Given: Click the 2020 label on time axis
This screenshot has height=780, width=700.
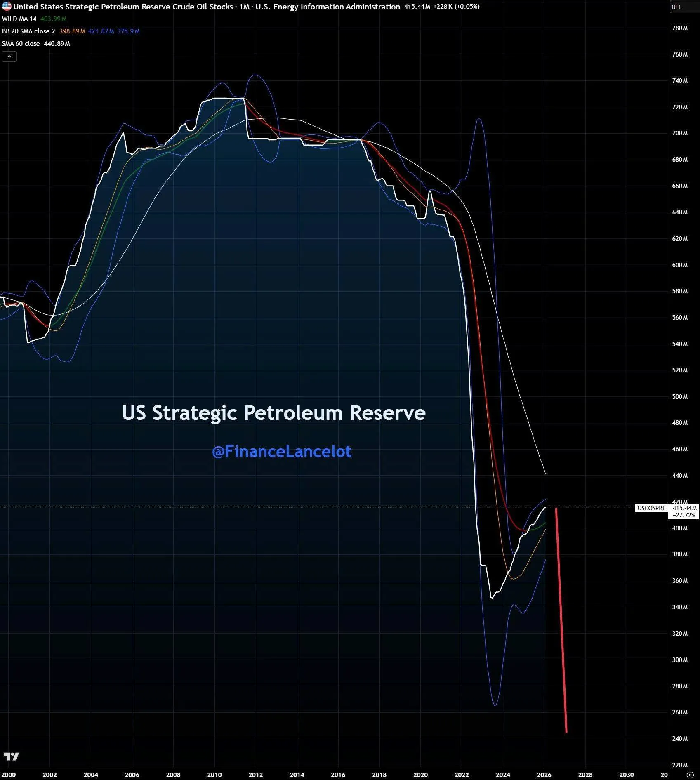Looking at the screenshot, I should tap(420, 775).
